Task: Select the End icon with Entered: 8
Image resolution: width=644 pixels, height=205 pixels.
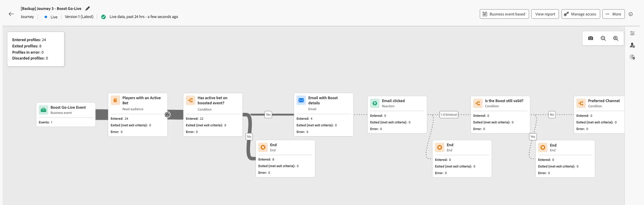Action: [x=263, y=147]
